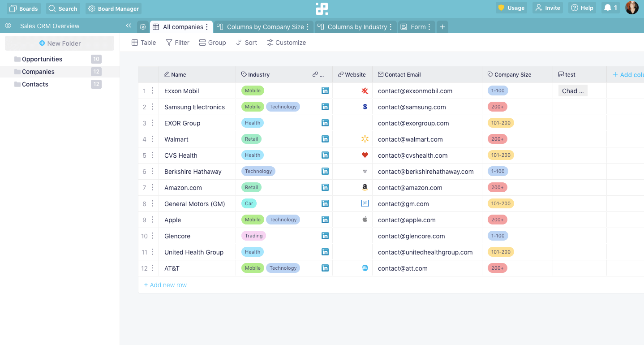Open Table view type dropdown
Screen dimensions: 644x345
(x=144, y=43)
